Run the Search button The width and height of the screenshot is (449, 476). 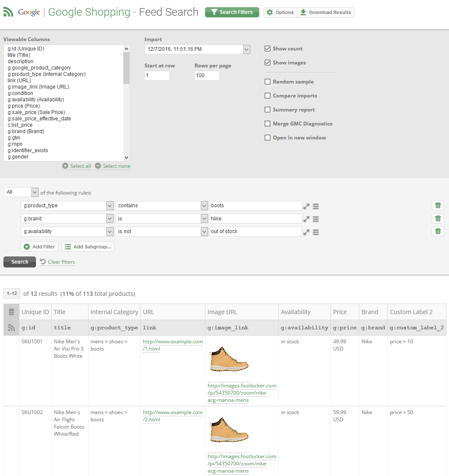(x=20, y=262)
